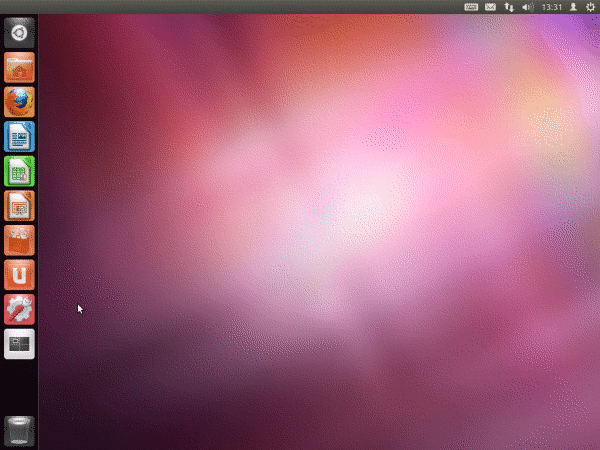600x450 pixels.
Task: Open Ubuntu Software Center
Action: click(x=19, y=240)
